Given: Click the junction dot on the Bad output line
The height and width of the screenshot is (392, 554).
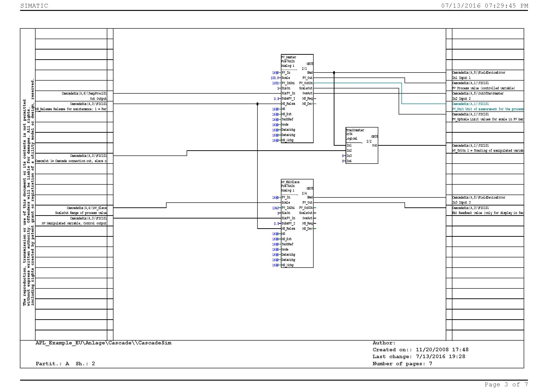Looking at the screenshot, I should 334,73.
